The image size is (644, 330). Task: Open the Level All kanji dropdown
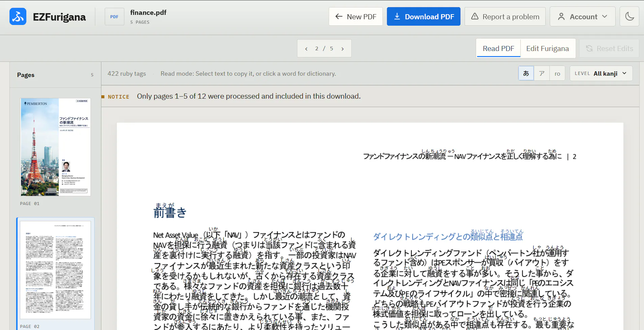[601, 73]
